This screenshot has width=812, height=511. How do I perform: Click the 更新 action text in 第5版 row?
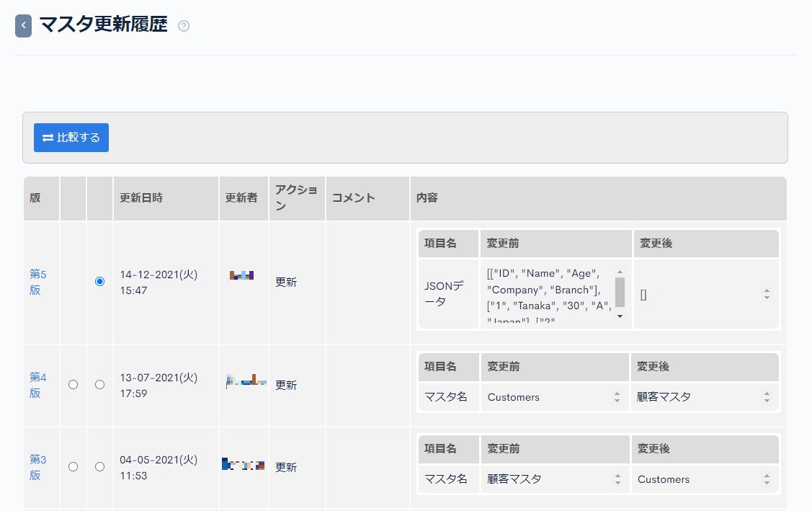tap(286, 282)
